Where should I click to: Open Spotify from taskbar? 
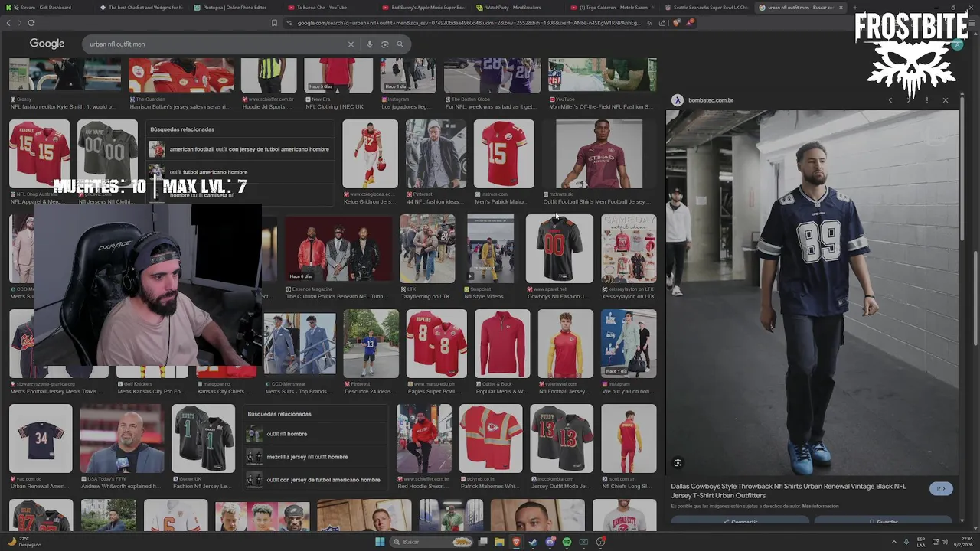(x=567, y=542)
